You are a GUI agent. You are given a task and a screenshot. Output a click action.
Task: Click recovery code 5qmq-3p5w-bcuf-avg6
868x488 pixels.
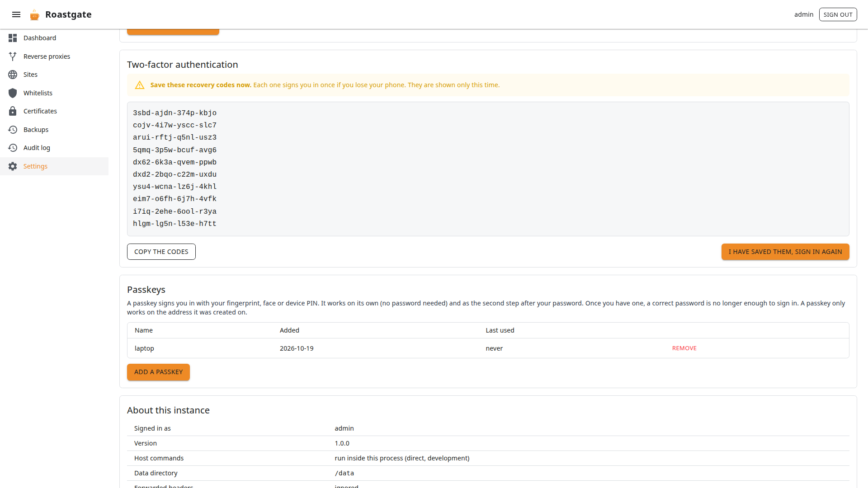[175, 150]
